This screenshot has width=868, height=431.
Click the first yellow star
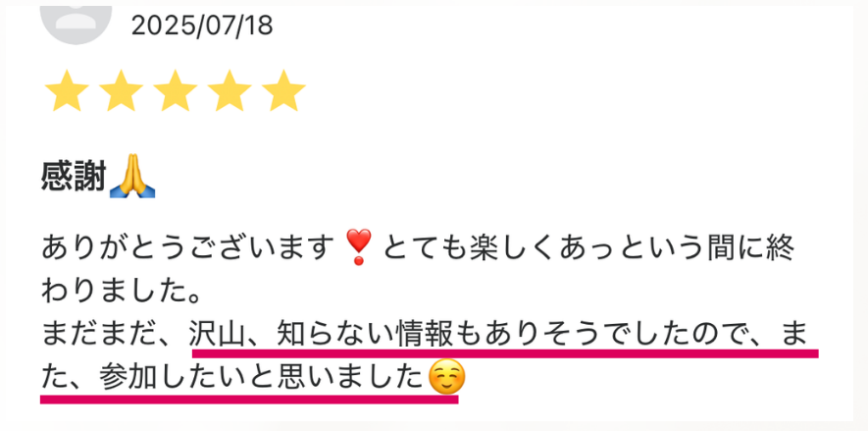(x=67, y=91)
